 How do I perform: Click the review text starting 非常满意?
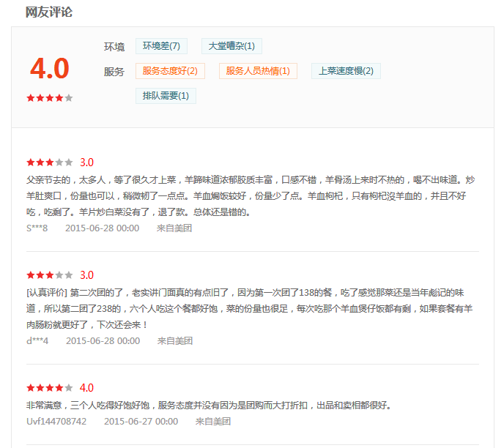tap(209, 406)
